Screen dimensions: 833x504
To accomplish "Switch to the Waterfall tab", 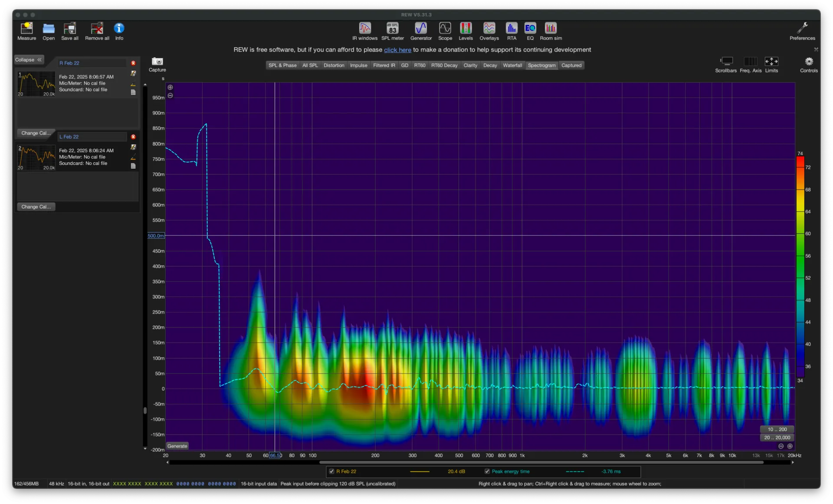I will (x=512, y=65).
